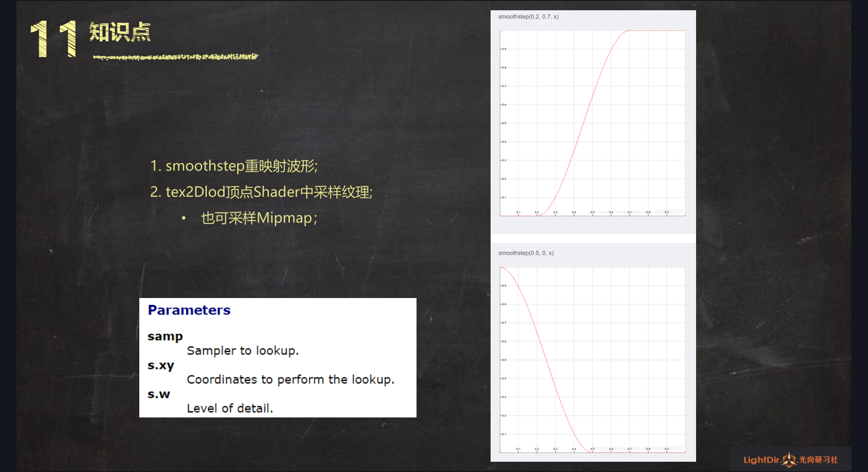Image resolution: width=868 pixels, height=472 pixels.
Task: Click the 'smoothstep(0.5, 0, x)' graph title
Action: [526, 253]
